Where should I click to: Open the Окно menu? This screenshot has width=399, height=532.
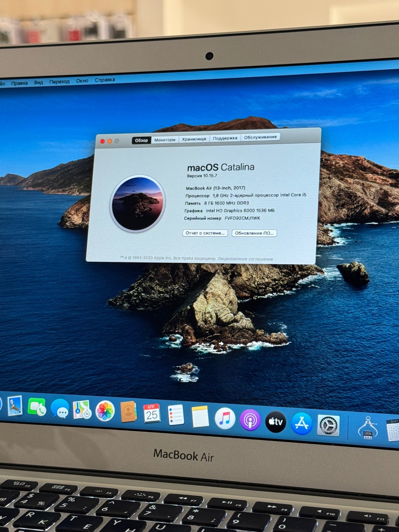[x=82, y=81]
